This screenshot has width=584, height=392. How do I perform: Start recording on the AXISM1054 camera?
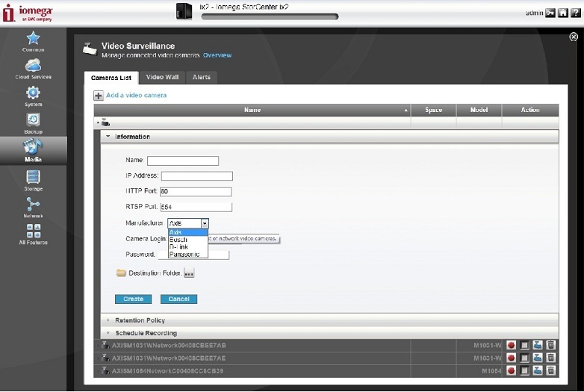point(512,370)
